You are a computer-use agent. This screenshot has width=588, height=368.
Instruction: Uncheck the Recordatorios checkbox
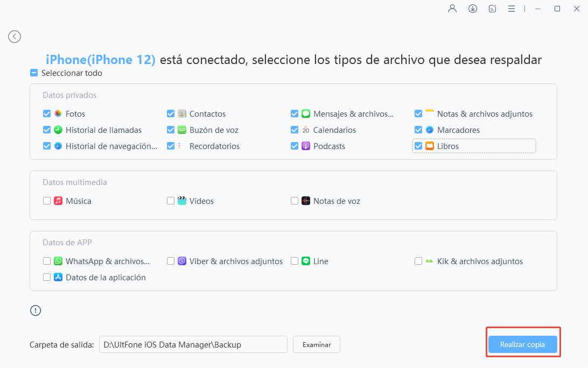click(171, 146)
